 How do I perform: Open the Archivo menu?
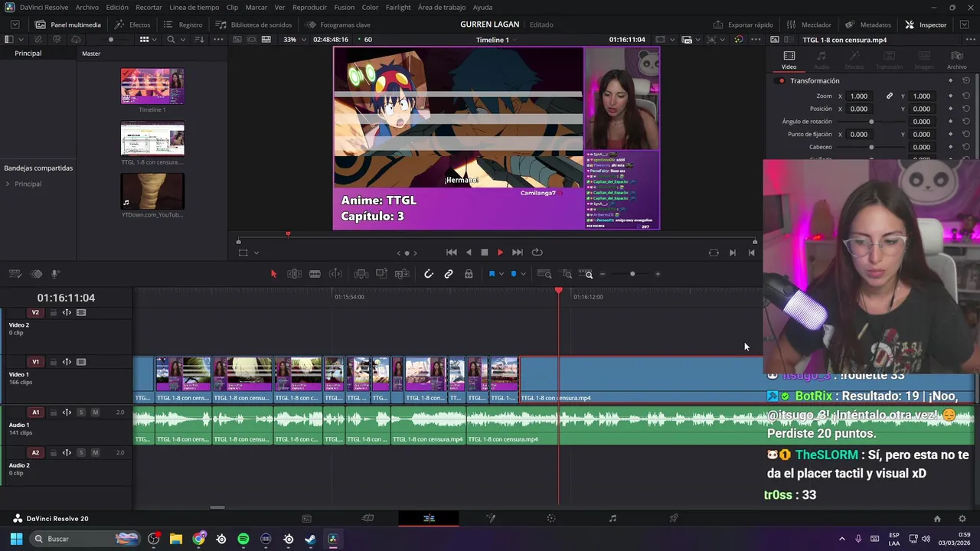coord(87,7)
